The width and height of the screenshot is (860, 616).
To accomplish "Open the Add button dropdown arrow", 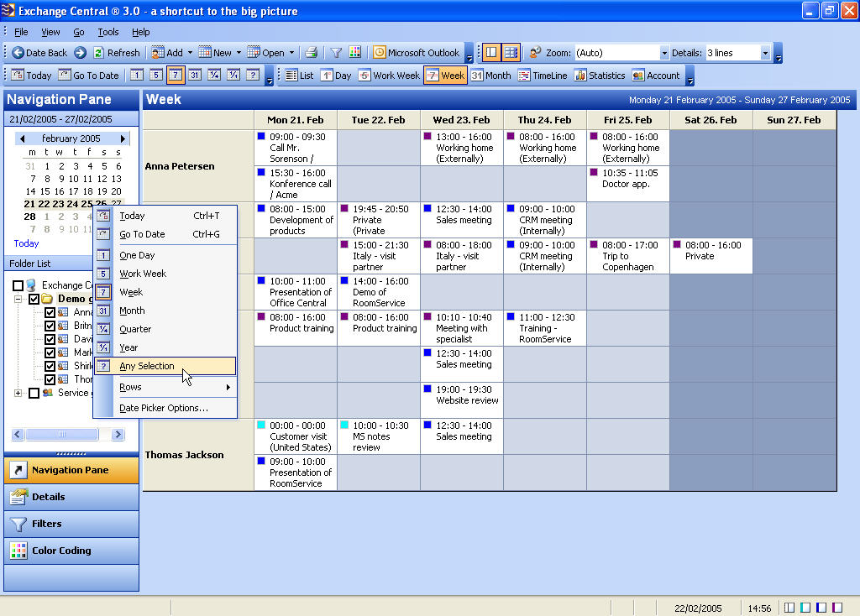I will point(190,53).
